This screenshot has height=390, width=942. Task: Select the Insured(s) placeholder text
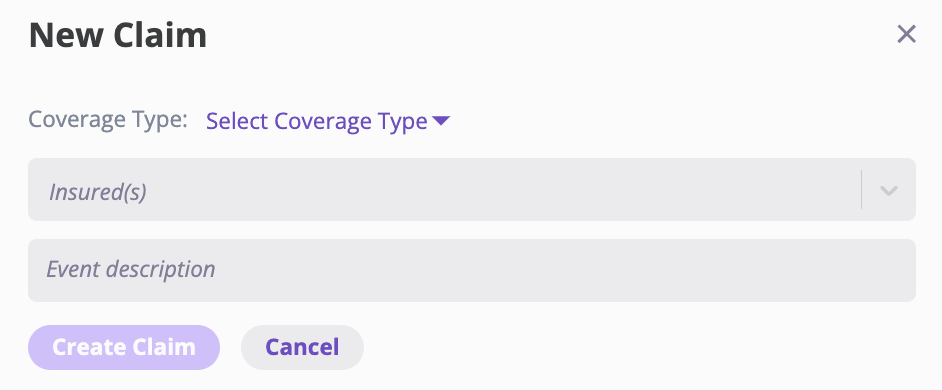[97, 192]
